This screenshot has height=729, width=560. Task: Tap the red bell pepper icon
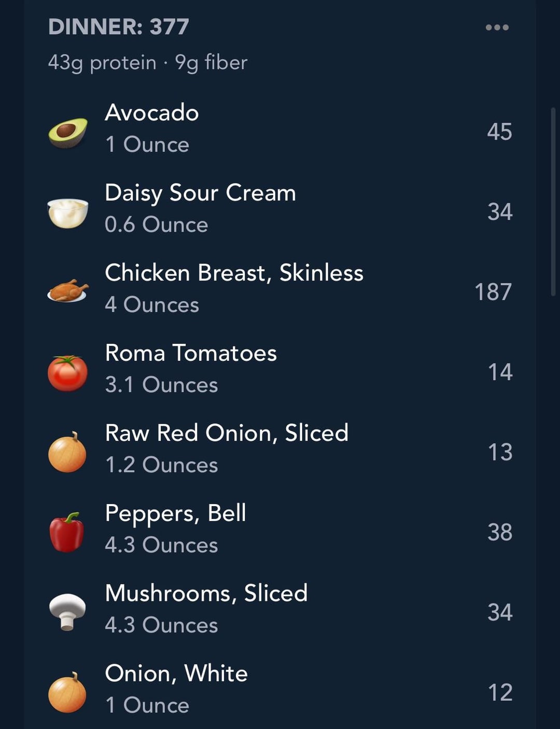pos(67,532)
